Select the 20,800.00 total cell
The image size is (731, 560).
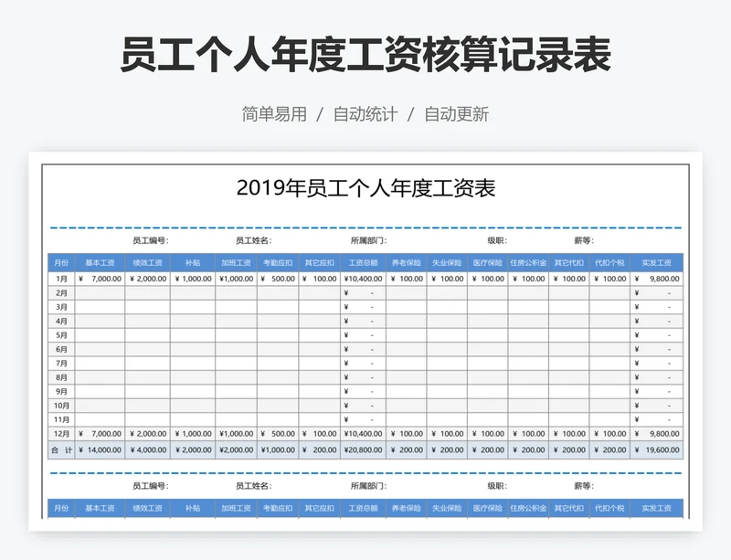(x=363, y=450)
